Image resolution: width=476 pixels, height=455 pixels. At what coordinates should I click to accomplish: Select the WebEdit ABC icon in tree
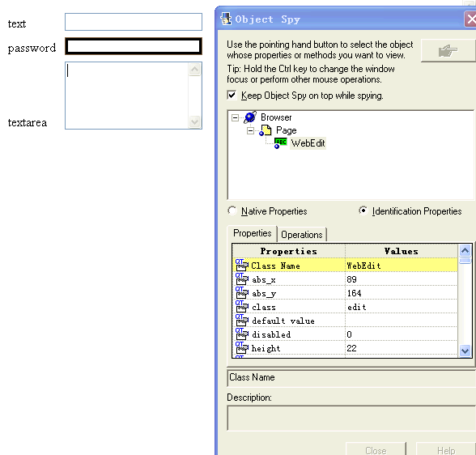281,143
